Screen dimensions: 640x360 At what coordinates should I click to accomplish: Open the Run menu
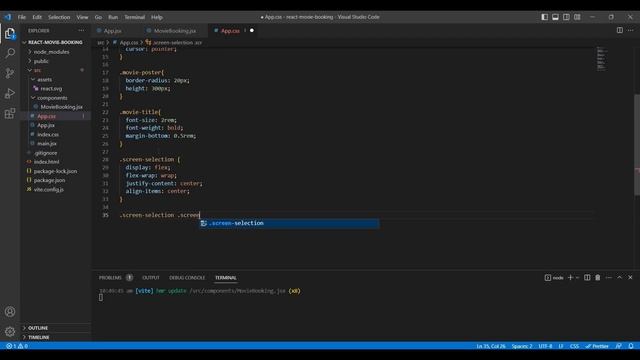tap(113, 17)
